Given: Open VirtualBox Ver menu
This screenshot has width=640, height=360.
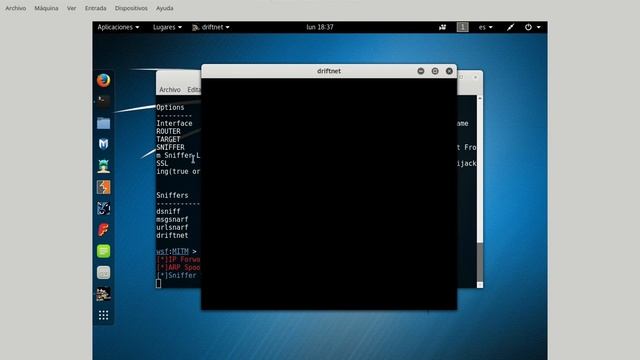Looking at the screenshot, I should (x=71, y=8).
